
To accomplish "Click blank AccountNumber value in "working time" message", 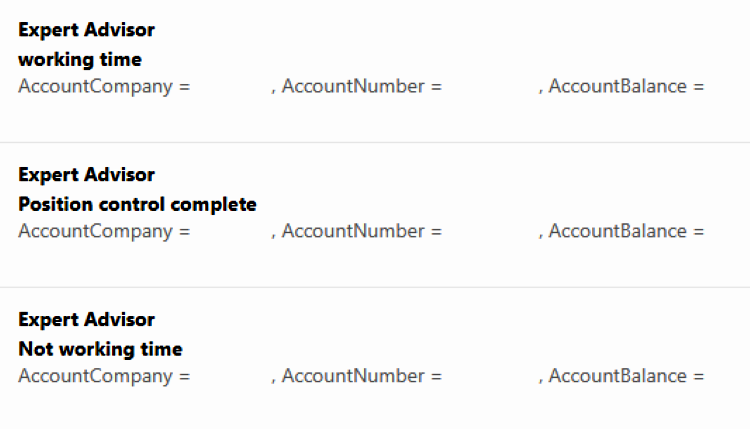I will point(490,87).
